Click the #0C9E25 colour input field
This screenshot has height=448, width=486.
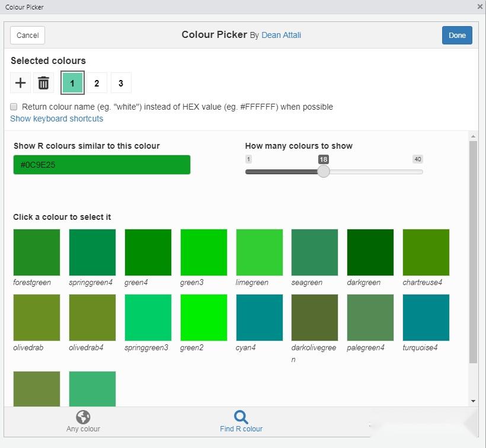101,164
